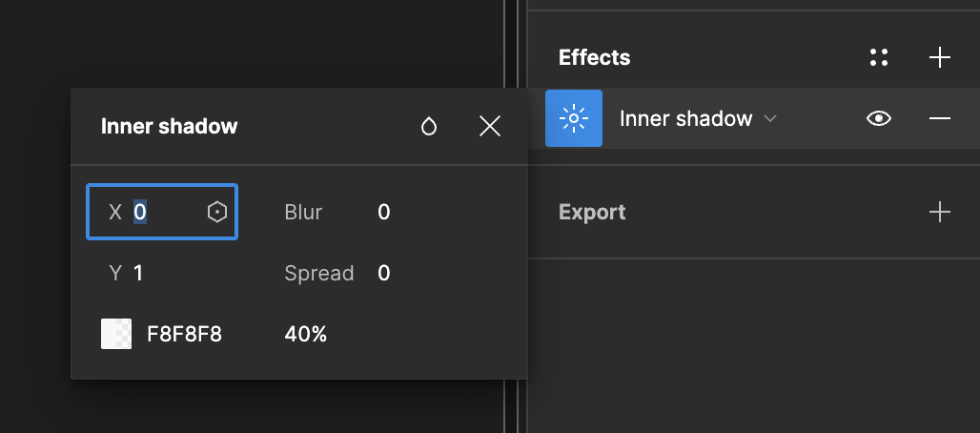
Task: Click the blend mode droplet icon
Action: (429, 126)
